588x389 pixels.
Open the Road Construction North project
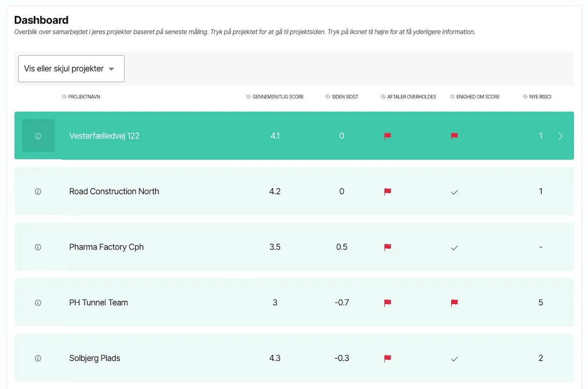(x=114, y=191)
